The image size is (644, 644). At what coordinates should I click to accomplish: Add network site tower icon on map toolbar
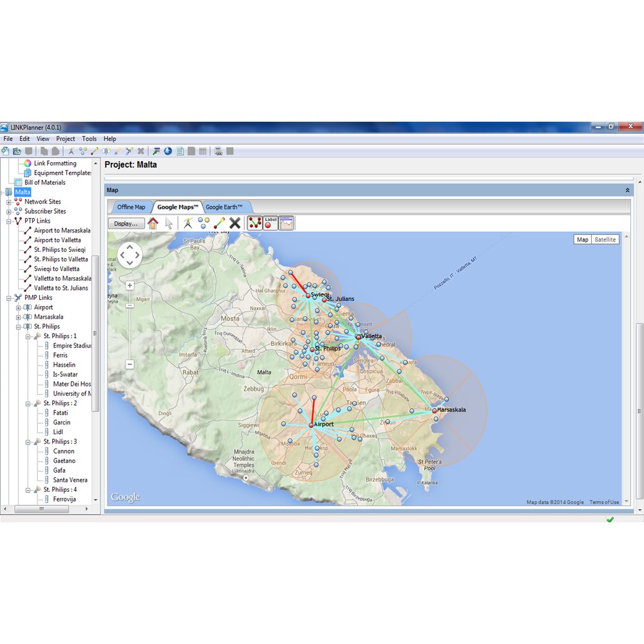click(x=187, y=223)
